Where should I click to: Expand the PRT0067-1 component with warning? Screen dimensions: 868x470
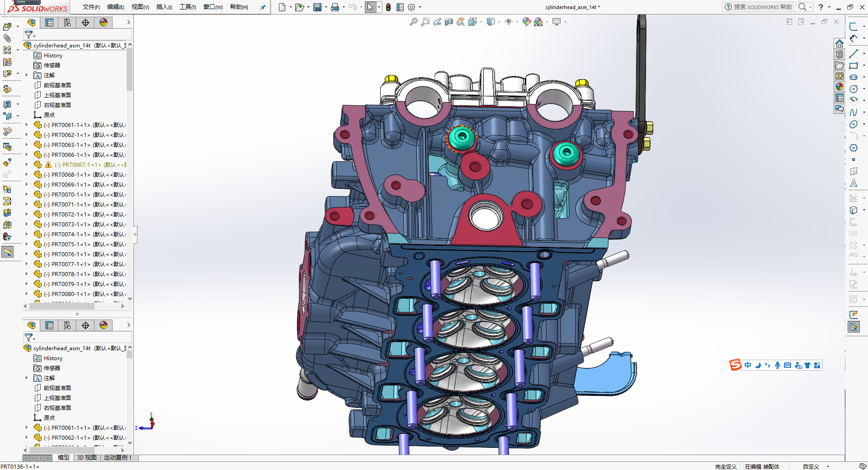coord(26,164)
